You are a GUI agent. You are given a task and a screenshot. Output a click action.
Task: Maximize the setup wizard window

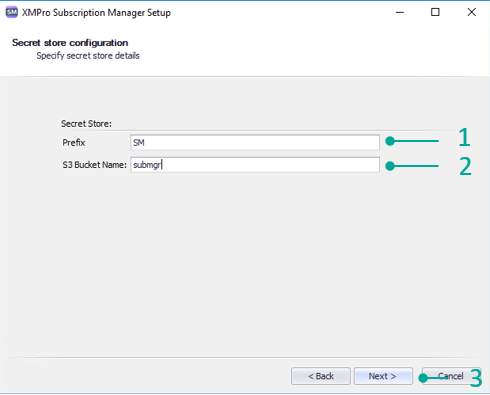point(435,12)
